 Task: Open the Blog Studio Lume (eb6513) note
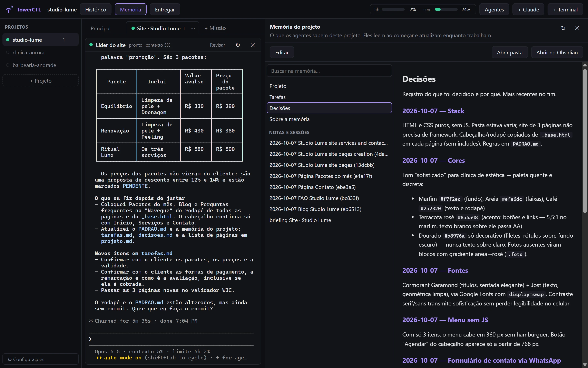coord(329,209)
